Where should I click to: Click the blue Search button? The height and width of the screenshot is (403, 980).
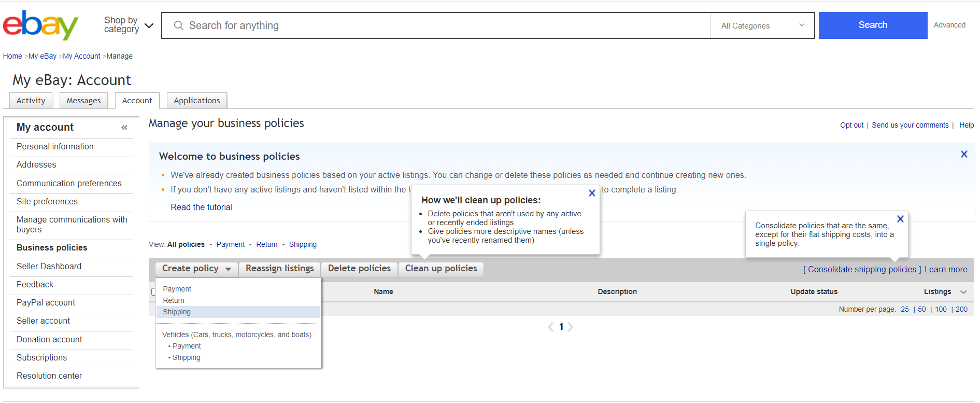(873, 25)
